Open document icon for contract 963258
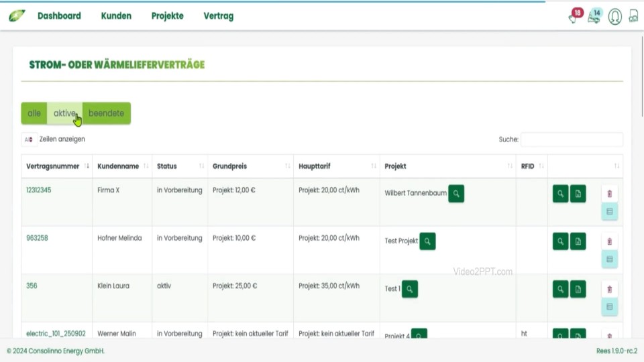 [578, 241]
